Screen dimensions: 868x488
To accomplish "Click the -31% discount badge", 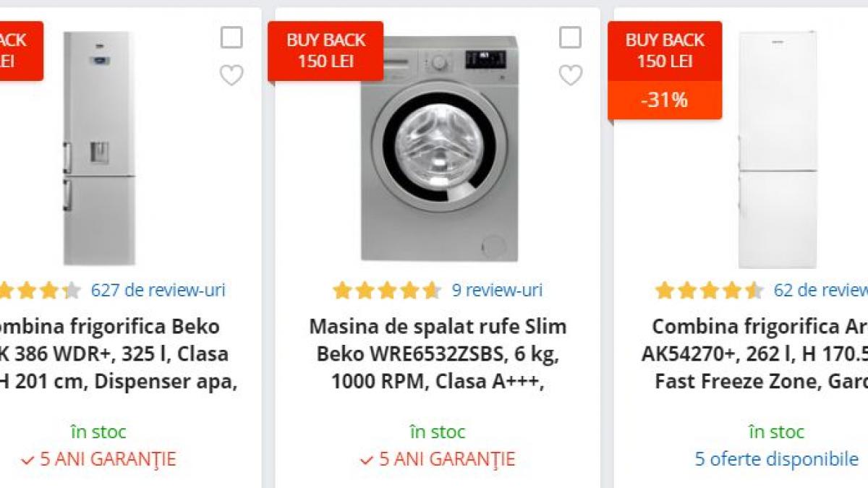I will click(x=665, y=100).
